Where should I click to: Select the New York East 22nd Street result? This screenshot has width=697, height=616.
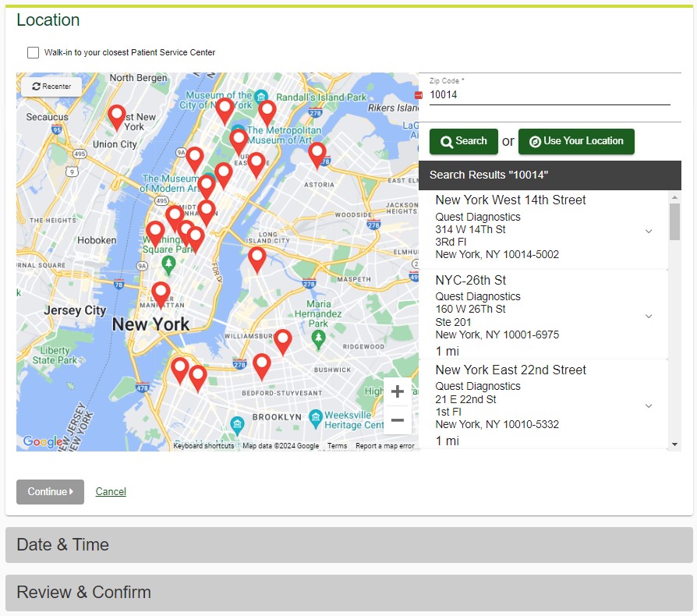point(543,405)
